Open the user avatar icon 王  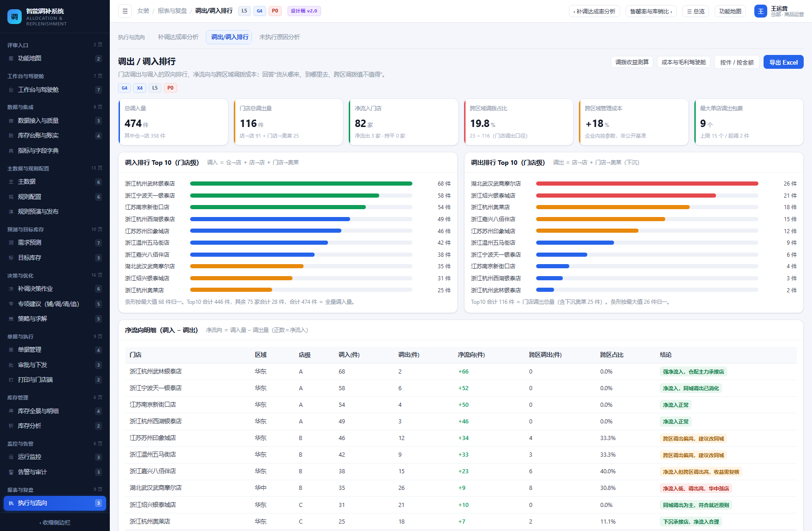click(x=760, y=11)
